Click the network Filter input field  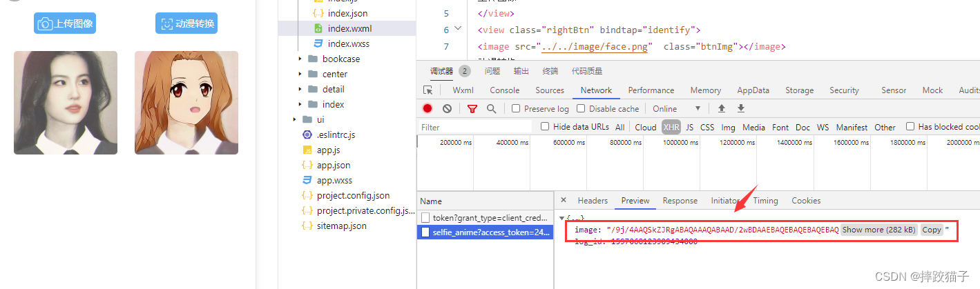coord(475,127)
